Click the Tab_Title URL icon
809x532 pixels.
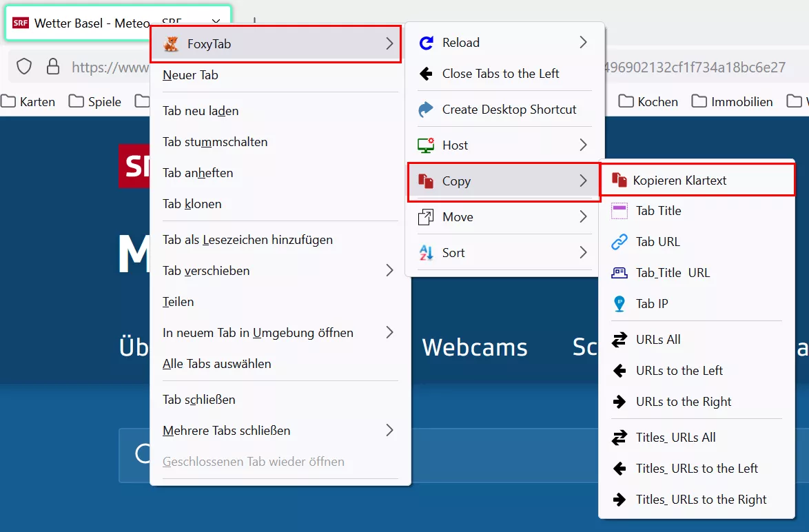(619, 272)
